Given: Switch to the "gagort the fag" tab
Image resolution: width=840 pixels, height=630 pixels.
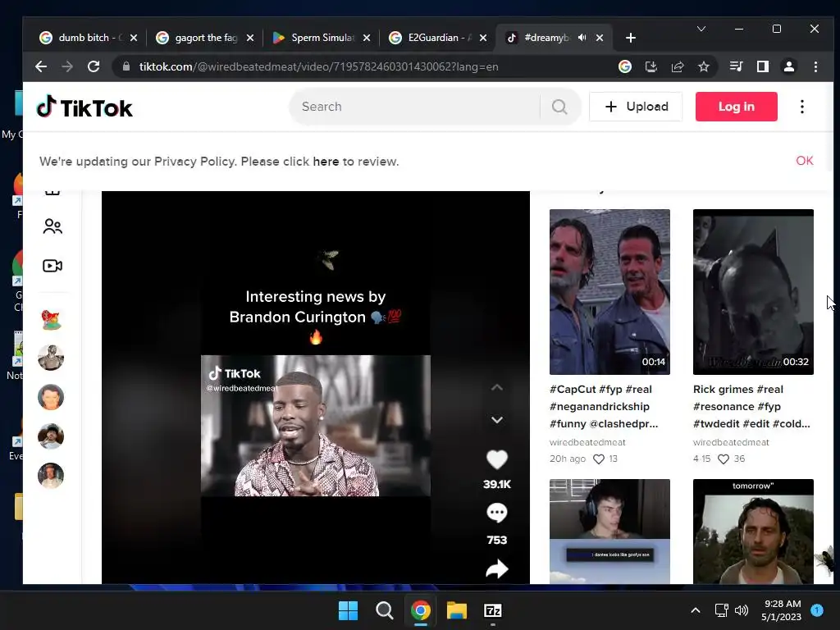Looking at the screenshot, I should click(205, 38).
